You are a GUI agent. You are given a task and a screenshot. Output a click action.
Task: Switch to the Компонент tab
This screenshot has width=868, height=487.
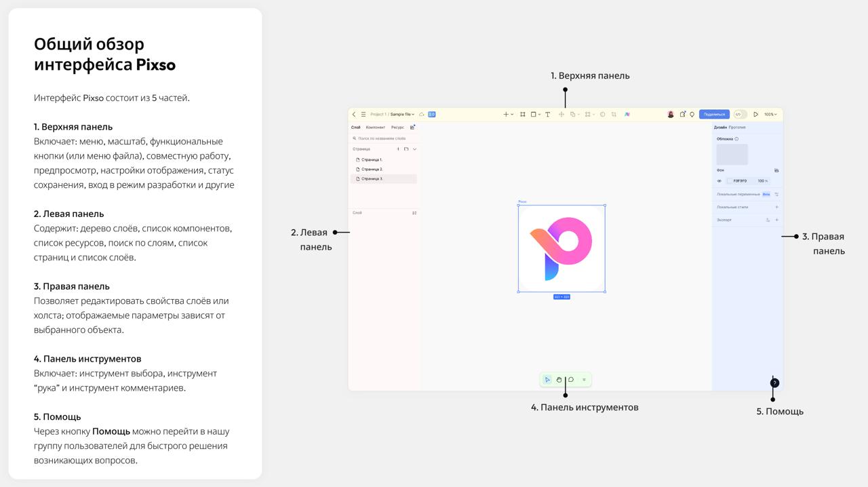[x=375, y=127]
